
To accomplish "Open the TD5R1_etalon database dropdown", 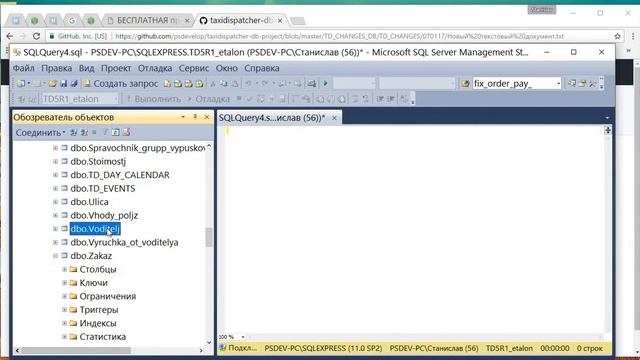I will tap(116, 99).
